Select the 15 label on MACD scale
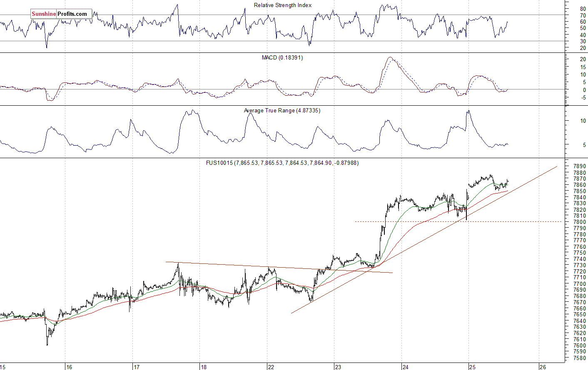 pyautogui.click(x=583, y=67)
